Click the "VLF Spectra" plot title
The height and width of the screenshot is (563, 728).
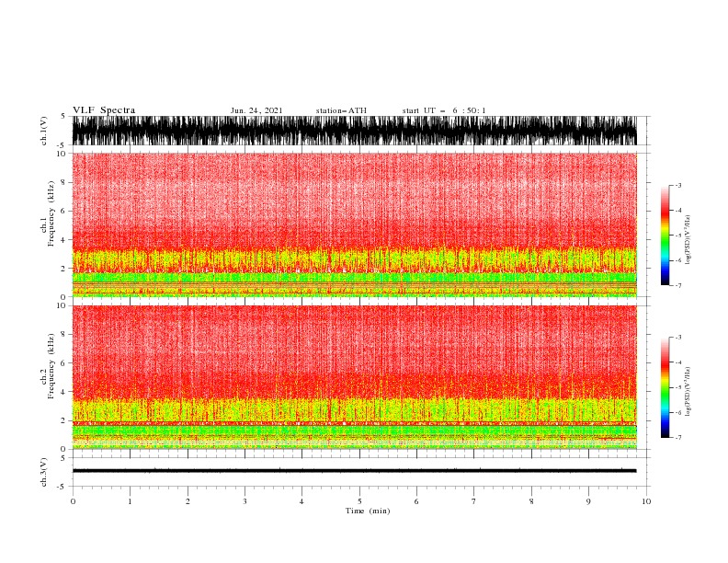click(x=104, y=110)
